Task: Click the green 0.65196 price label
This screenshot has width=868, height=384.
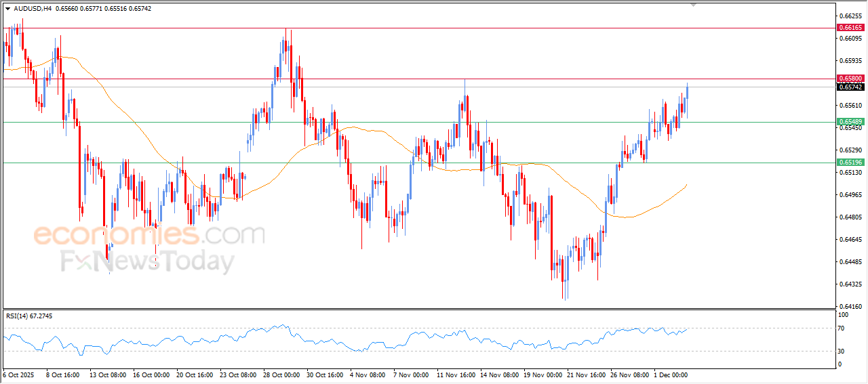Action: [850, 163]
